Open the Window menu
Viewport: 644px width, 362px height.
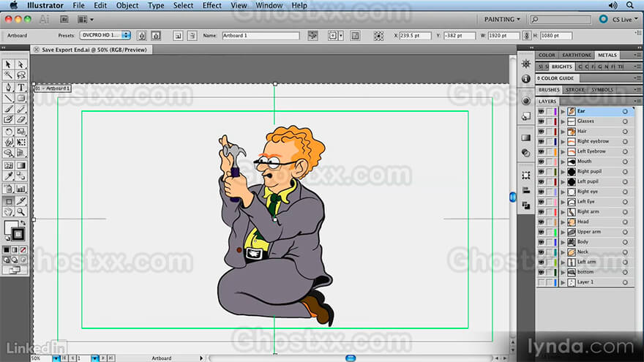click(x=269, y=5)
